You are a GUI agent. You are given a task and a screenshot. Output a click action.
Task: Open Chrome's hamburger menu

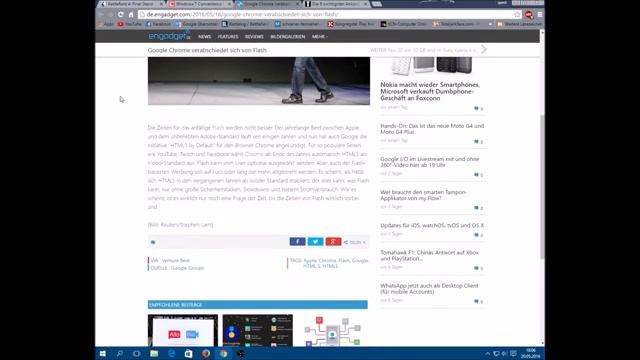(x=540, y=14)
